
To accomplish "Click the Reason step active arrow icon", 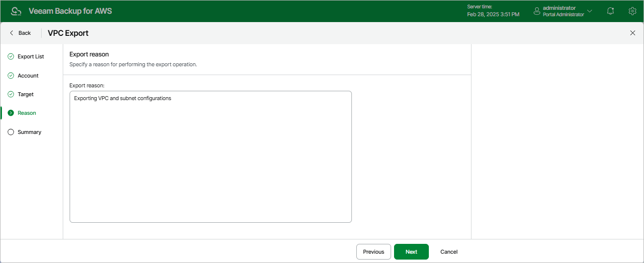I will point(11,113).
